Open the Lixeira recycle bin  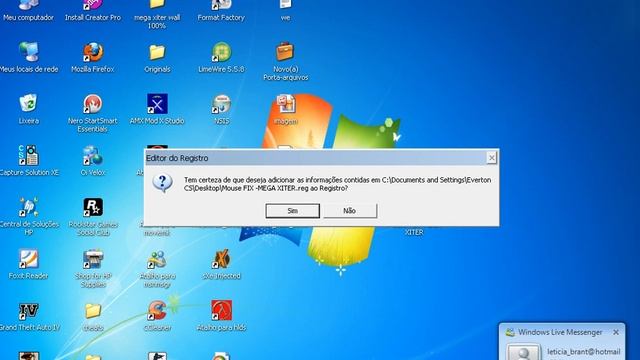click(29, 109)
